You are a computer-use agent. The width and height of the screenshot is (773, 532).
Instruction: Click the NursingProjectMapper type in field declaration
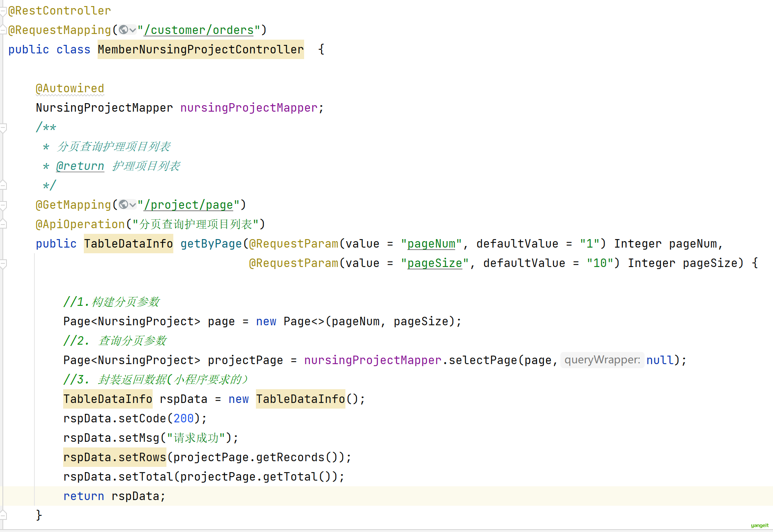(x=104, y=108)
